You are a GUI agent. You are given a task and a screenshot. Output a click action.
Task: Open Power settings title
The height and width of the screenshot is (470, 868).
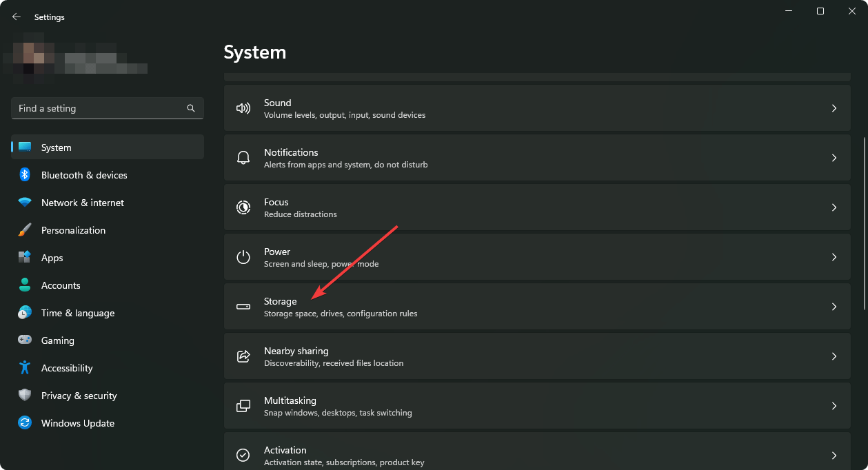277,252
